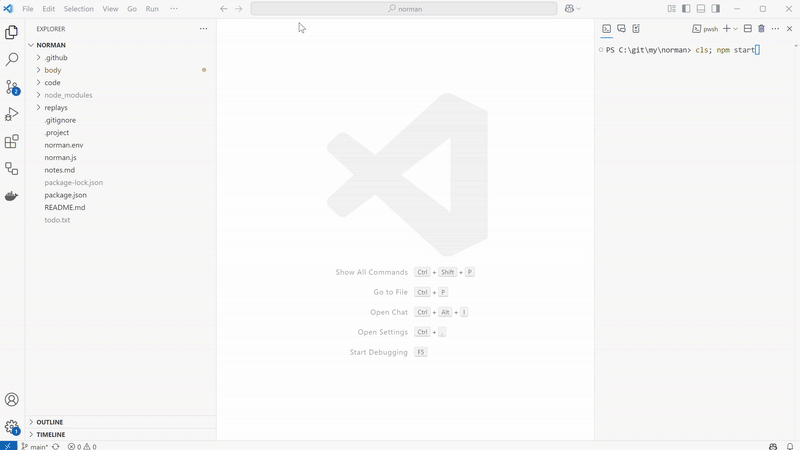Screen dimensions: 800x450
Task: Open the Edit menu
Action: point(48,9)
